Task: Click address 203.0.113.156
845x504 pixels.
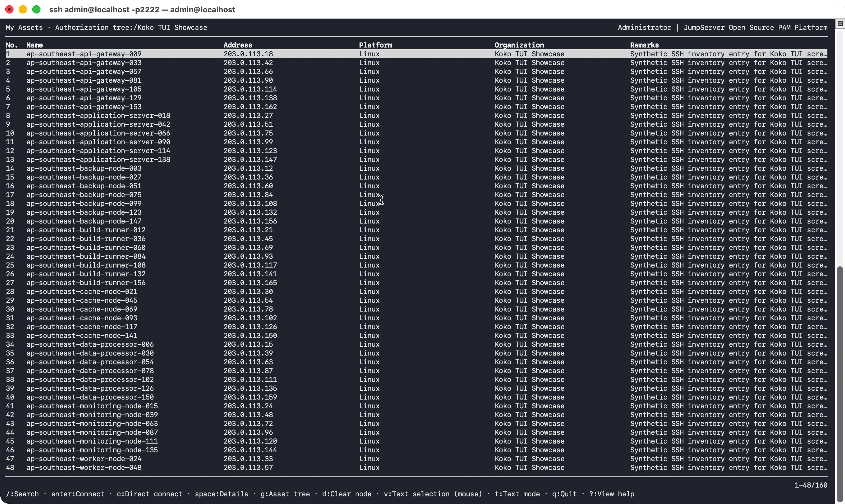Action: (x=250, y=221)
